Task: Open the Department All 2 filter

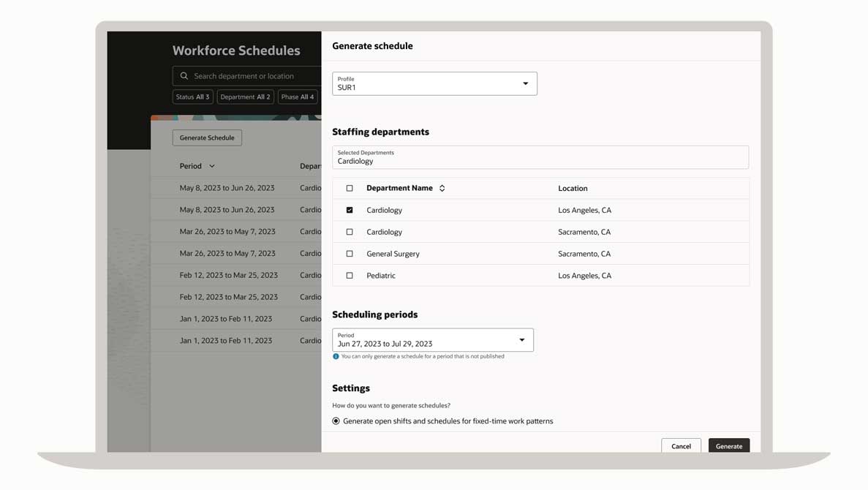Action: pyautogui.click(x=245, y=97)
